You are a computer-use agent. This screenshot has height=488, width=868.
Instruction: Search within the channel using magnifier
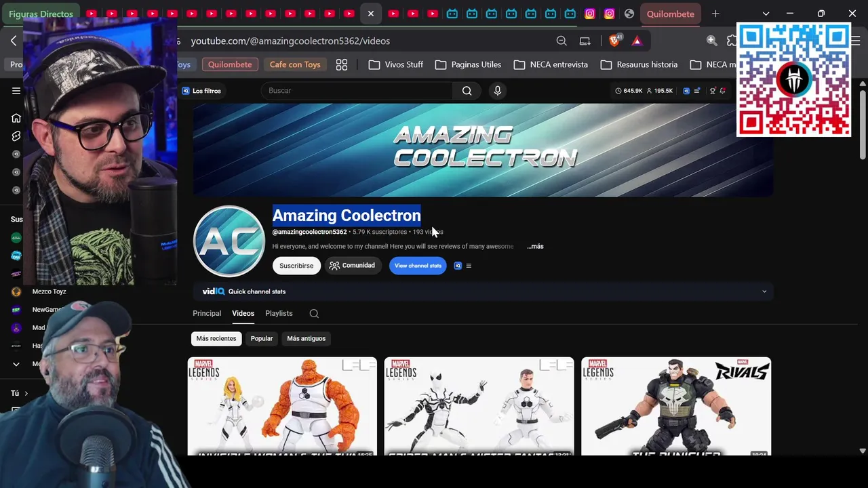(314, 313)
